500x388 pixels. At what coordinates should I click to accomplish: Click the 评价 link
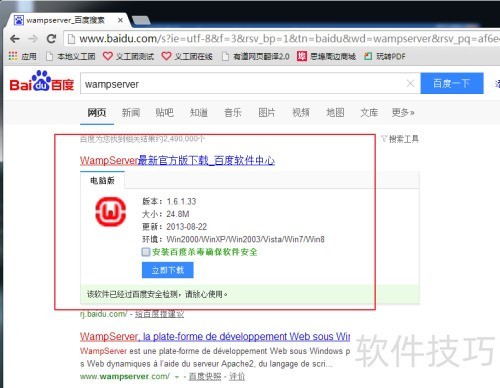click(x=237, y=377)
